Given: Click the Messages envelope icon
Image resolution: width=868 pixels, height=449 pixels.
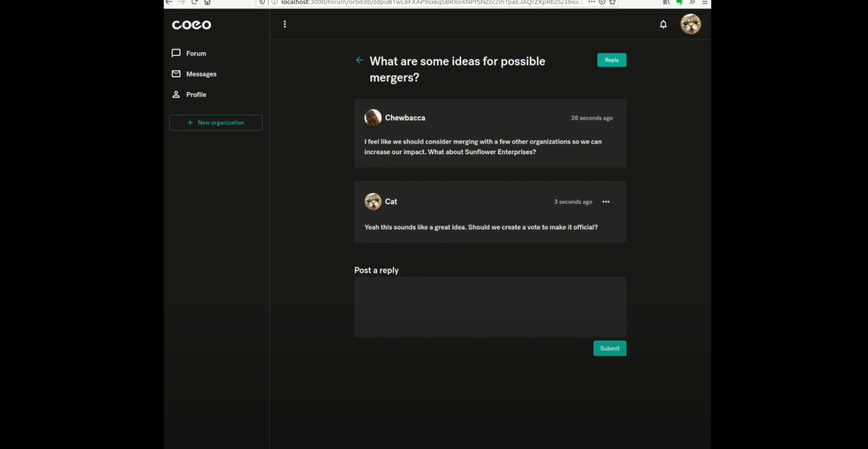Looking at the screenshot, I should pos(176,74).
